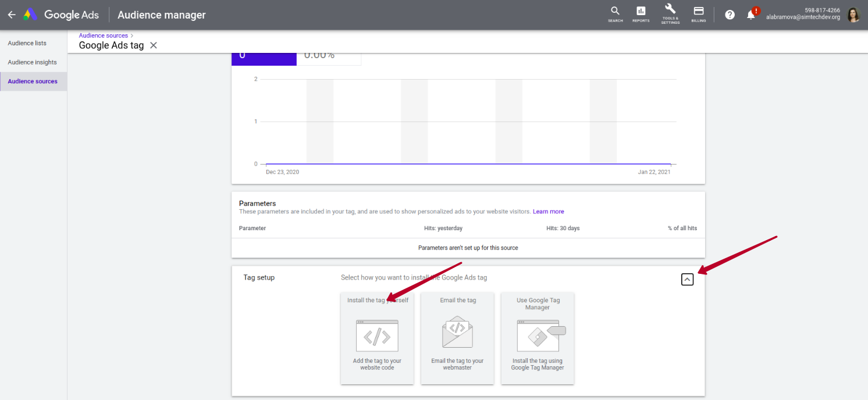Click the Dec 23, 2020 axis label

tap(283, 172)
